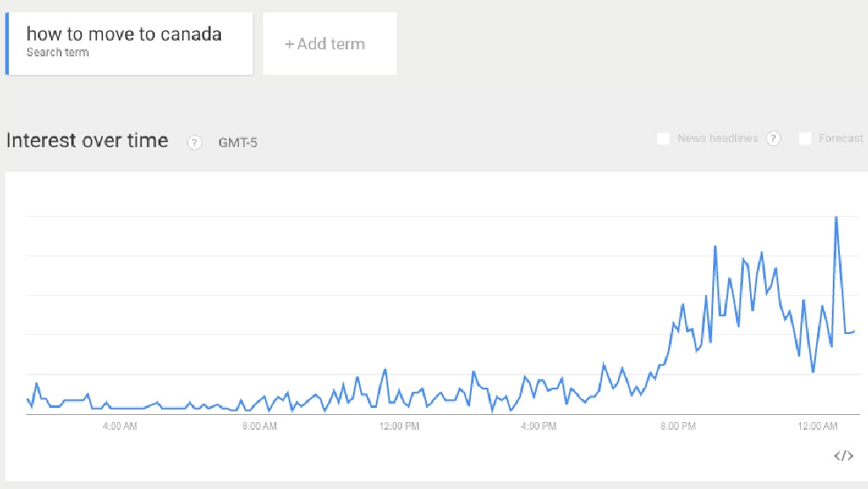
Task: Click the highest peak of the chart line
Action: [x=836, y=218]
